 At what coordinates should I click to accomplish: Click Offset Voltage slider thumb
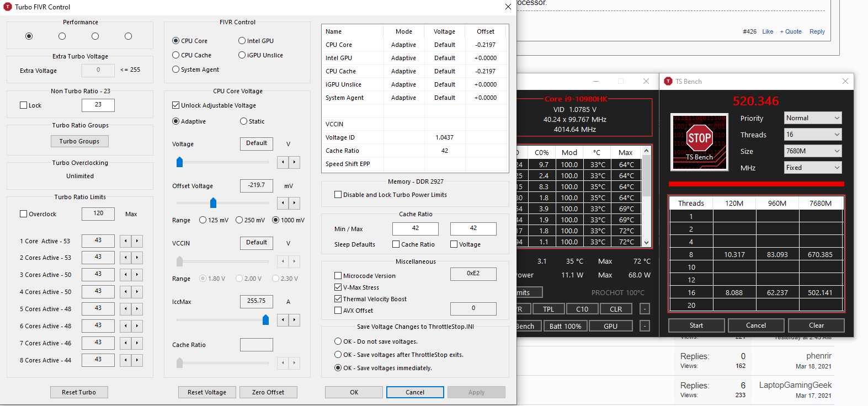coord(214,203)
